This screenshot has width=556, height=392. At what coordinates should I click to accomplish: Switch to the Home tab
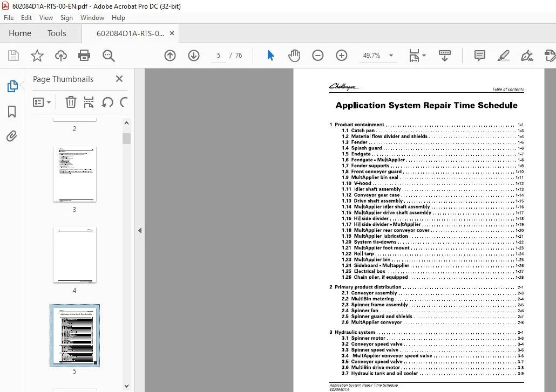coord(20,33)
